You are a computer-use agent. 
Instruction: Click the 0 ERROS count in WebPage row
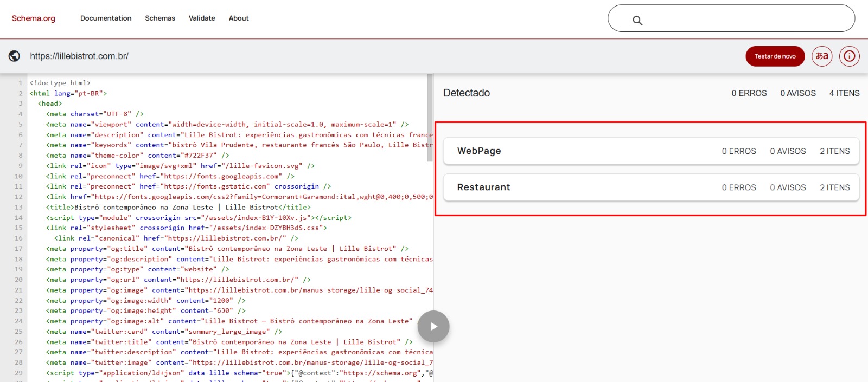click(x=739, y=151)
